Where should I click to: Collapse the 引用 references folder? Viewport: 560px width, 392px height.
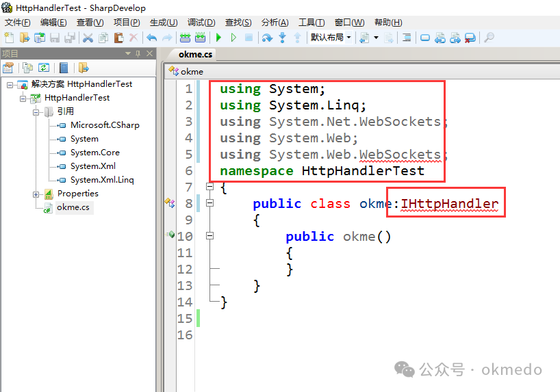point(36,112)
